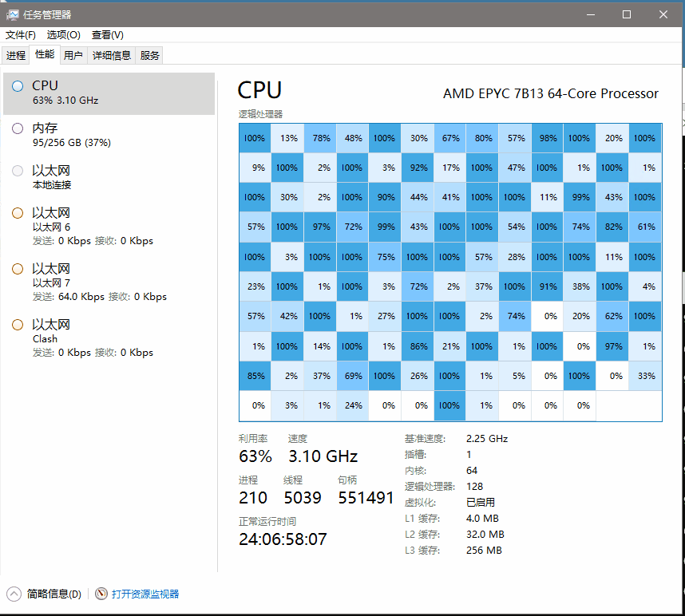
Task: Open the 文件(F) menu
Action: 21,35
